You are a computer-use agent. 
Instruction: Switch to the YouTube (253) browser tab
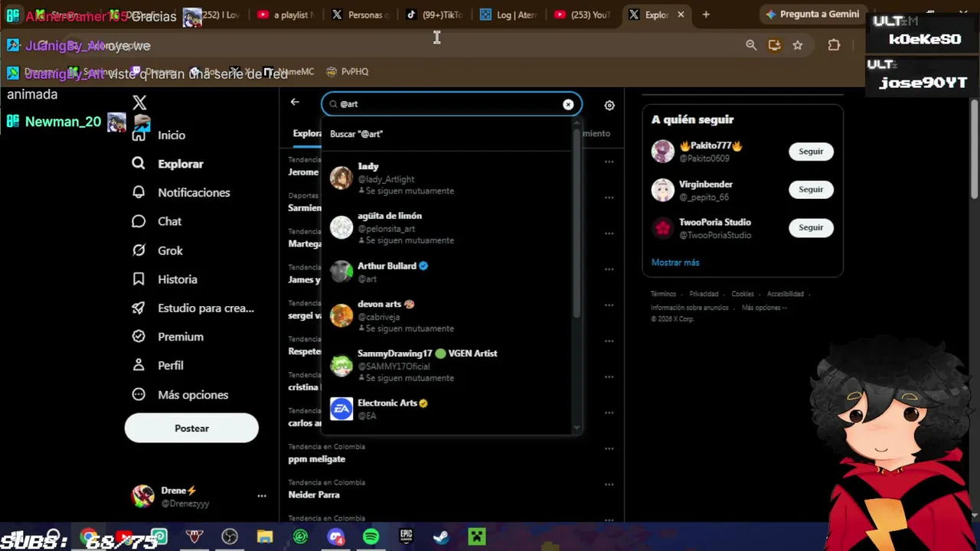tap(582, 15)
